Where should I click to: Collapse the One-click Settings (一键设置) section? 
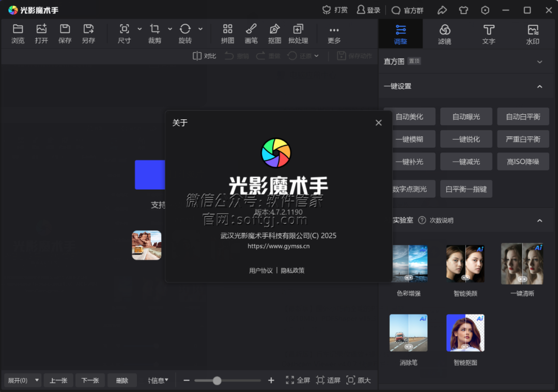(539, 86)
